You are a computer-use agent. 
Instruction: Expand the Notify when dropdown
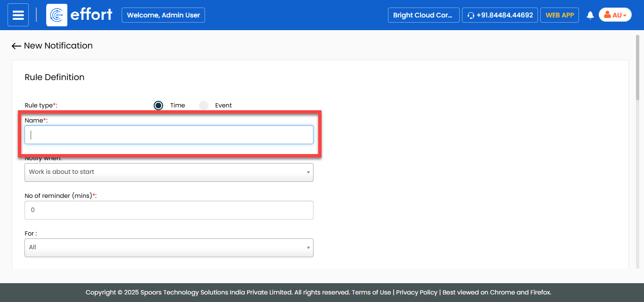(x=169, y=172)
